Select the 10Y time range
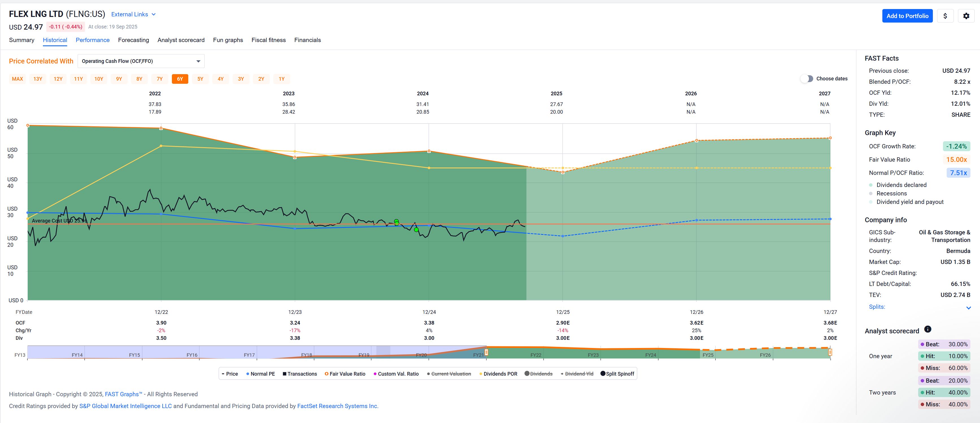The height and width of the screenshot is (423, 980). (x=99, y=79)
